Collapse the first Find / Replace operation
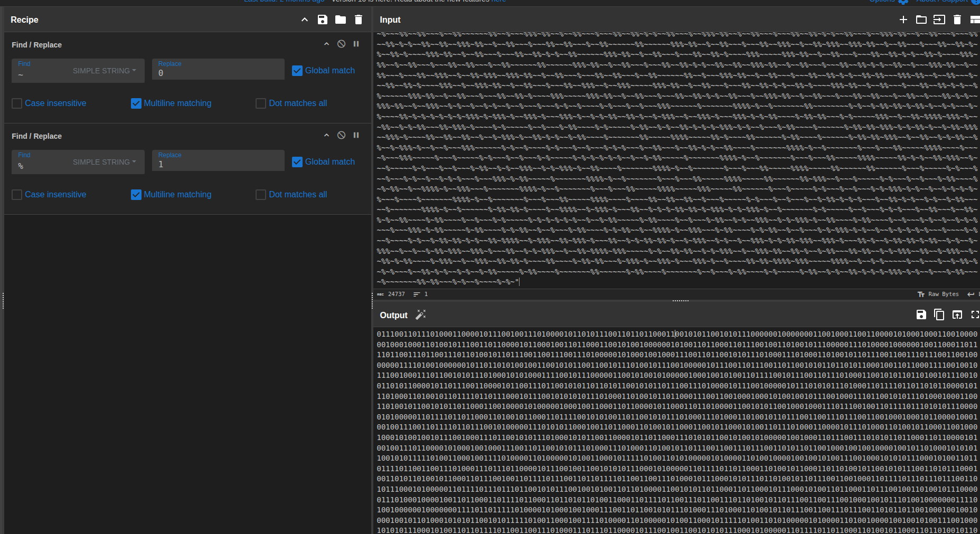 (326, 44)
